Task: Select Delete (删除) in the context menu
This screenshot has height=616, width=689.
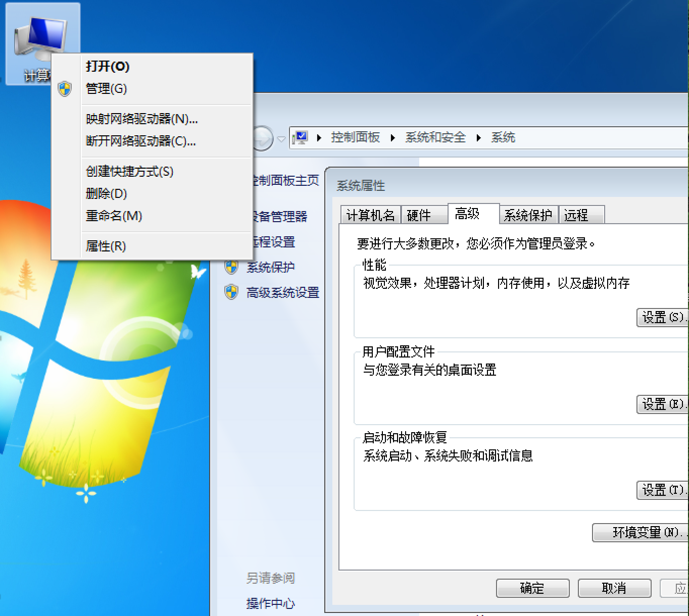Action: (x=152, y=193)
